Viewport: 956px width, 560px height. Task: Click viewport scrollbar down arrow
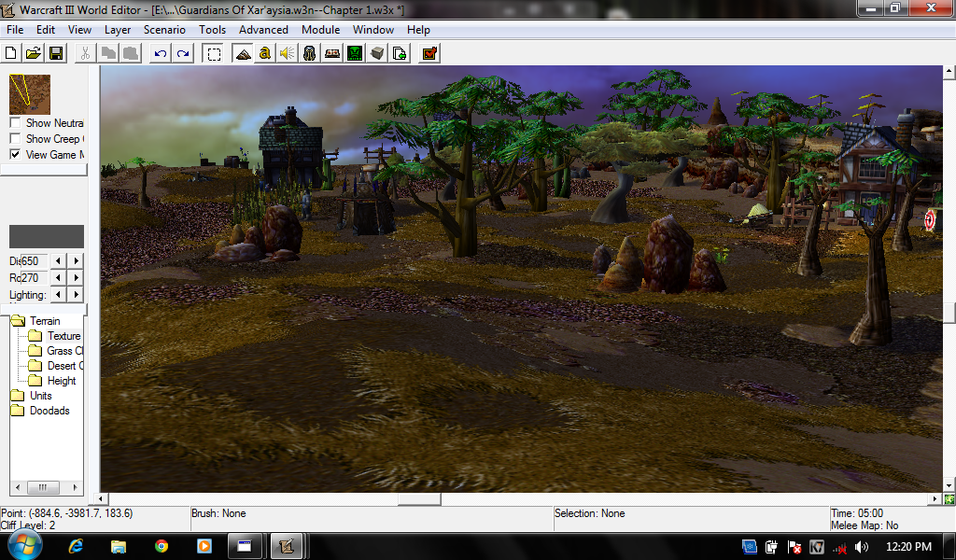pos(949,485)
